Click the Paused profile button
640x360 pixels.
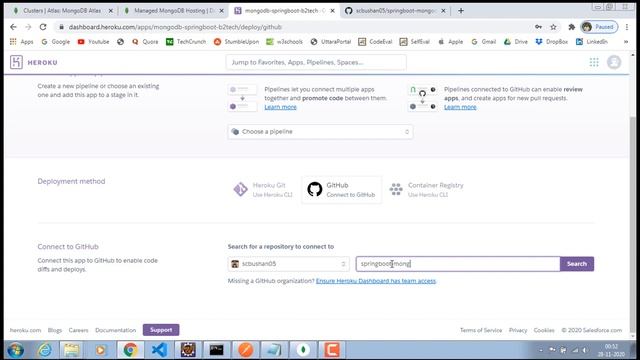[x=599, y=27]
